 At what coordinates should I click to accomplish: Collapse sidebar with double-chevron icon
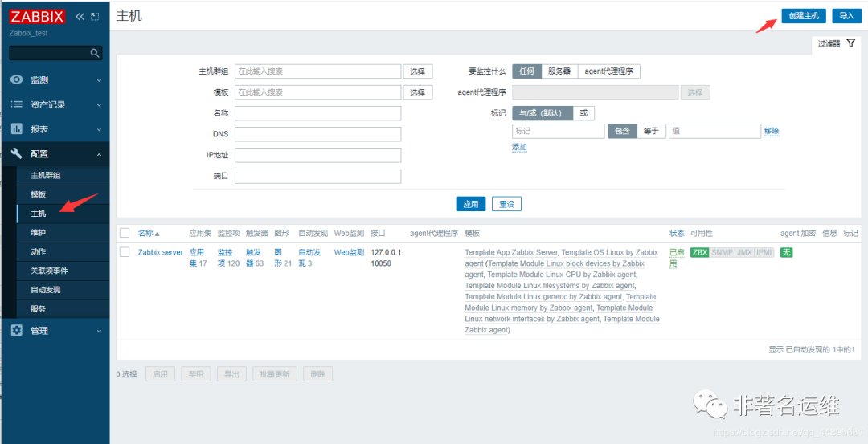80,17
